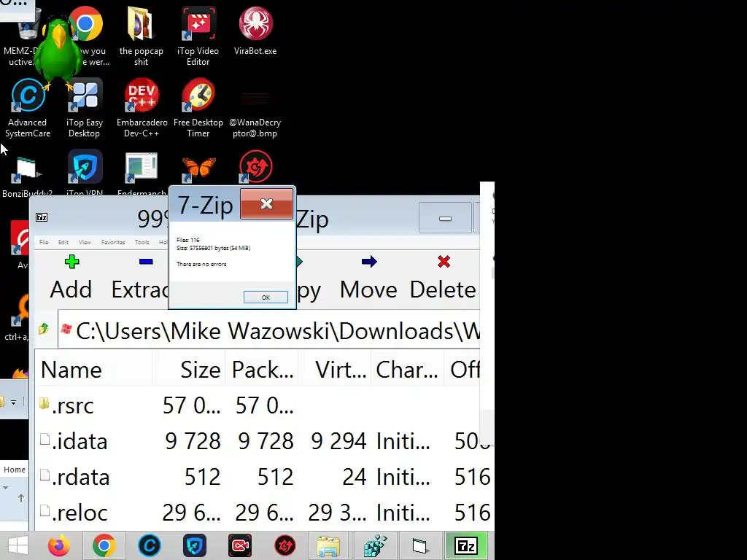Select the ViraBot.exe desktop icon
Viewport: 747px width, 560px height.
pyautogui.click(x=255, y=31)
